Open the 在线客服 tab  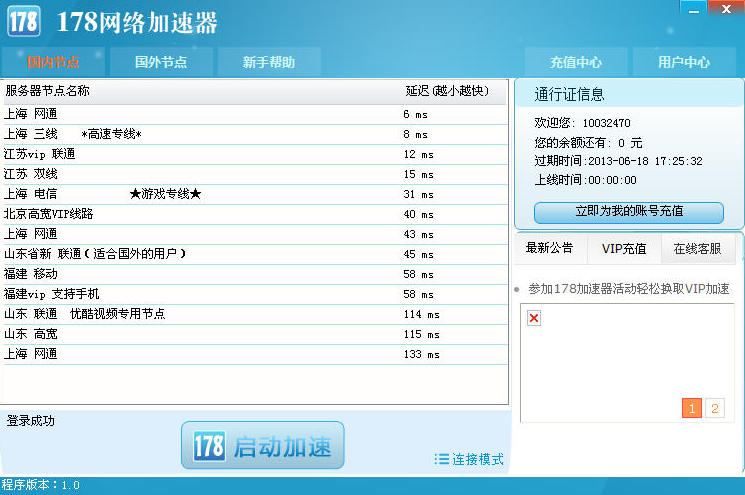click(697, 248)
